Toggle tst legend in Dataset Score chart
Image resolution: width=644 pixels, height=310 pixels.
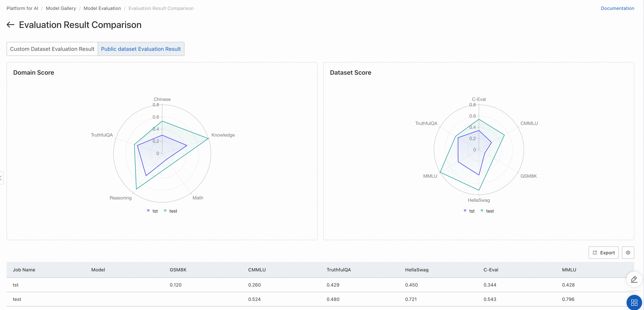[469, 211]
